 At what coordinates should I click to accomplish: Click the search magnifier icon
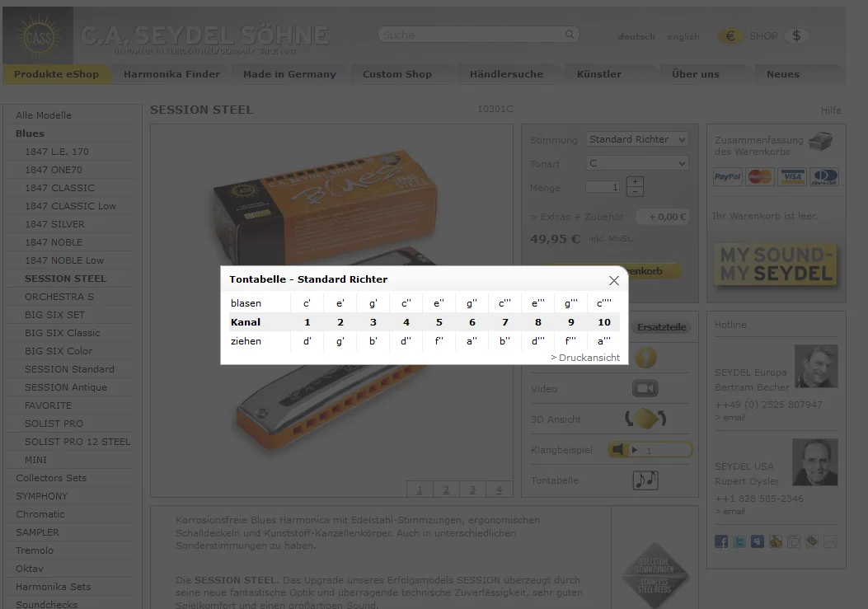(x=569, y=35)
